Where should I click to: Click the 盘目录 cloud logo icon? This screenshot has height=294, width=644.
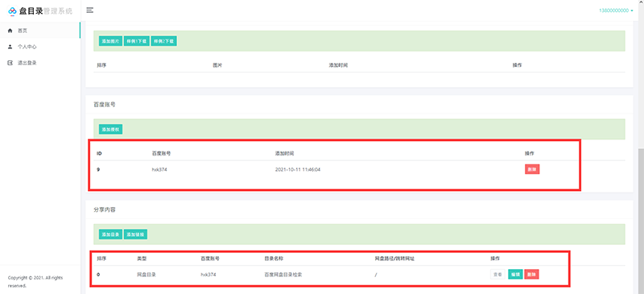12,11
